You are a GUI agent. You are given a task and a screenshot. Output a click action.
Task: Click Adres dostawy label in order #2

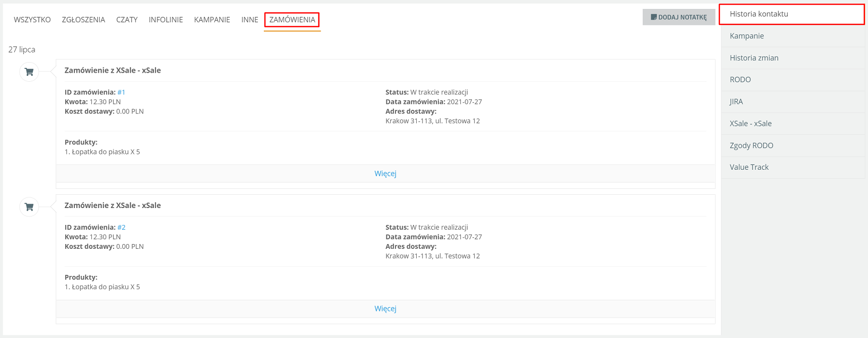pos(411,247)
